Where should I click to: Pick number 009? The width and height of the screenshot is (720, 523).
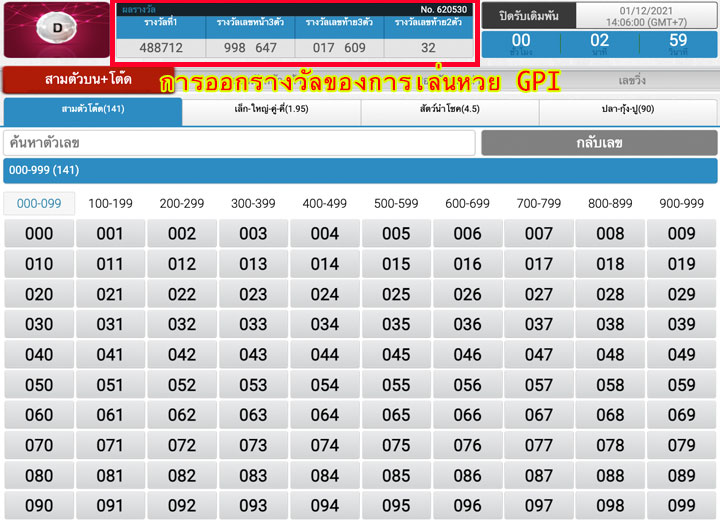coord(682,234)
